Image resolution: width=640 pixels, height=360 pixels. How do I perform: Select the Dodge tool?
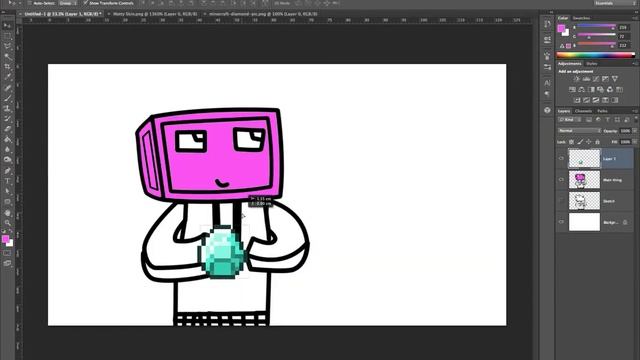[7, 159]
